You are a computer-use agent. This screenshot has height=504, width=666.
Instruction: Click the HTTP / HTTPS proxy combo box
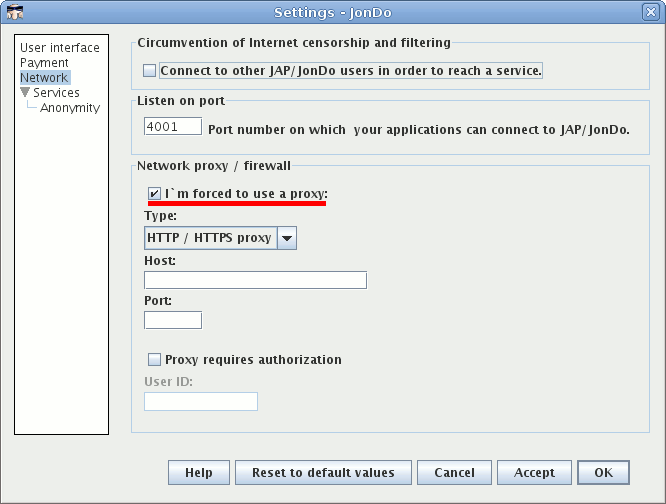pos(220,238)
